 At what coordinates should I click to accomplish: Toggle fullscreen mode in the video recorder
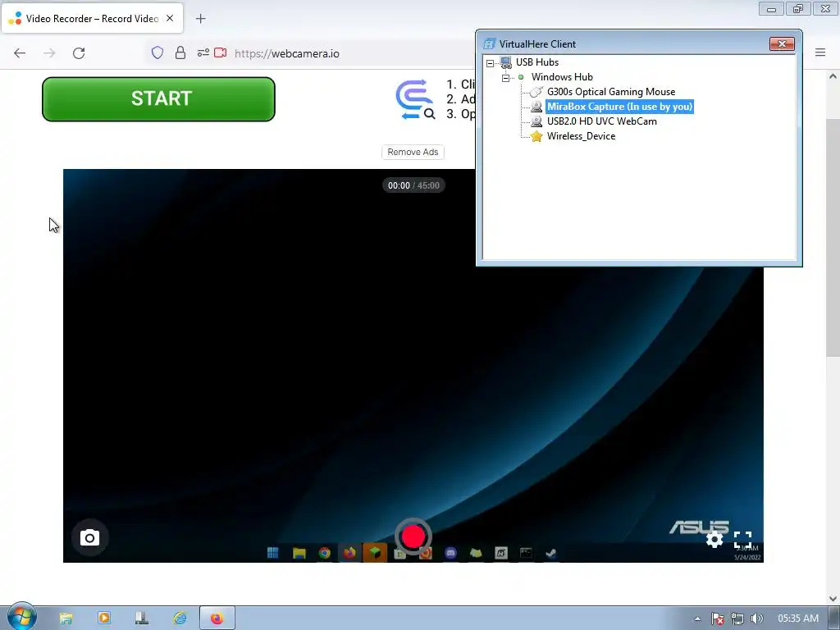742,539
